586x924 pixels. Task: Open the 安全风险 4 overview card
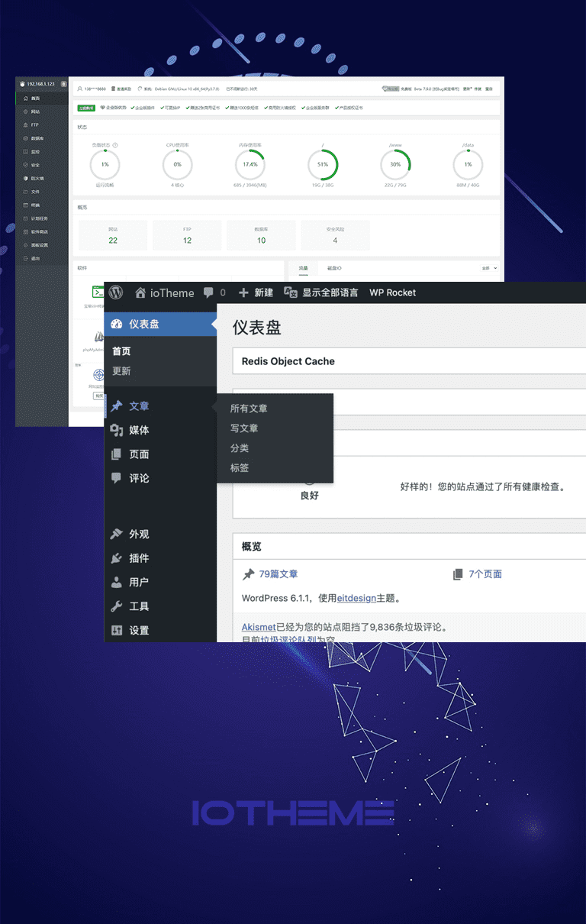[x=335, y=235]
